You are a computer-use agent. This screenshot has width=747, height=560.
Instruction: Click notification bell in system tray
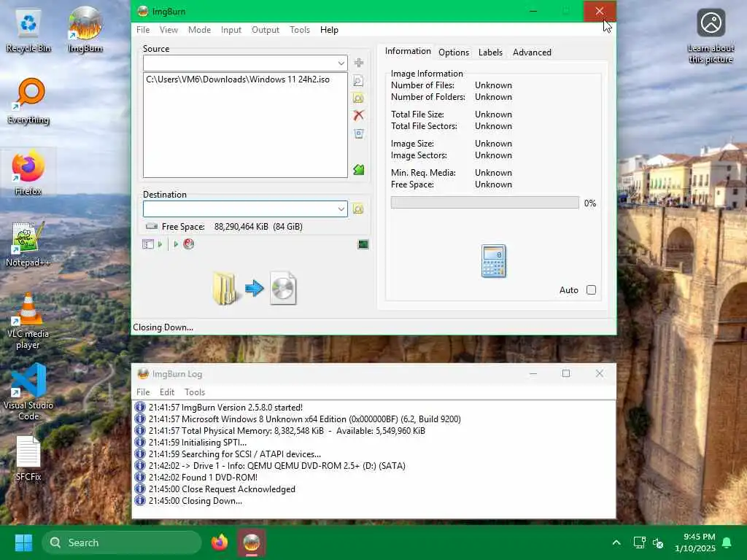point(727,542)
